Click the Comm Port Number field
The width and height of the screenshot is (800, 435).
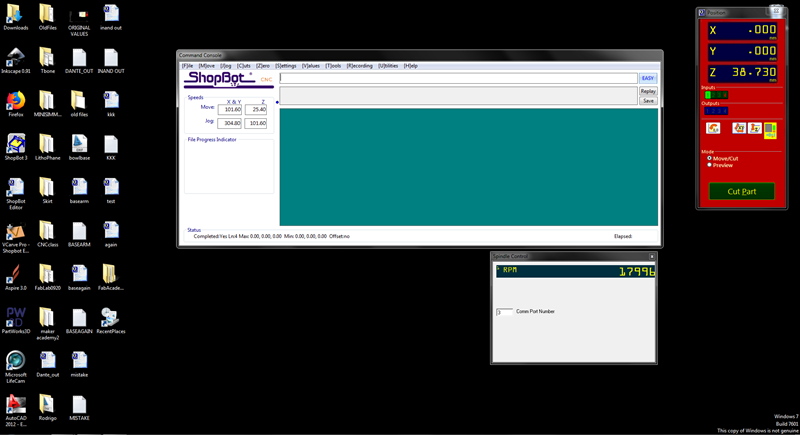pos(504,312)
